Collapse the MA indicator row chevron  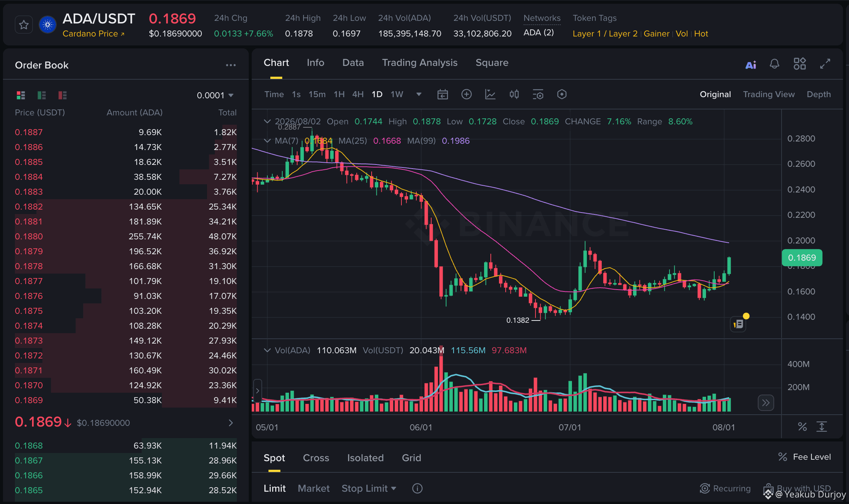click(x=267, y=141)
